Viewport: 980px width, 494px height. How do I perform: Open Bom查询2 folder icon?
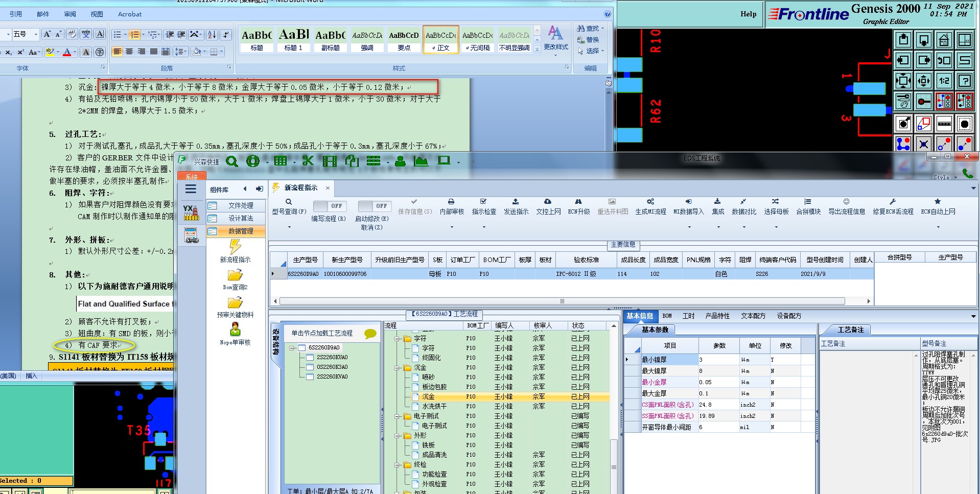pyautogui.click(x=235, y=275)
